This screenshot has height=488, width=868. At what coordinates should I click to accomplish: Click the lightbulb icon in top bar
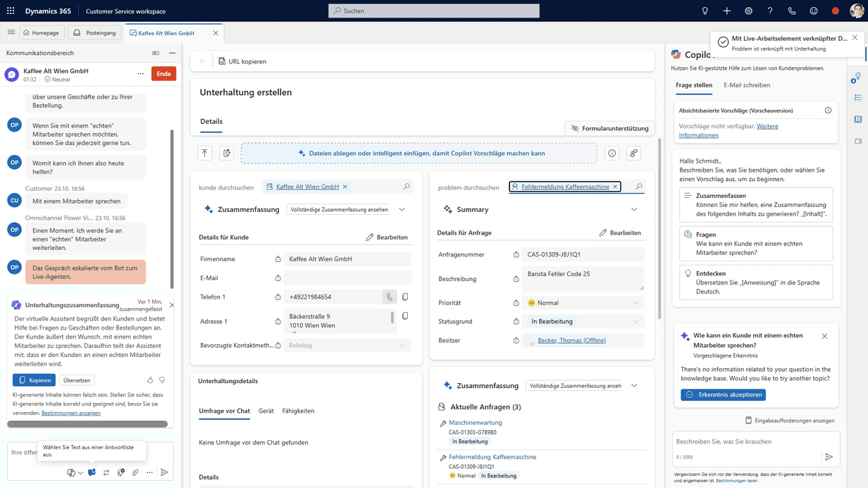pos(705,11)
